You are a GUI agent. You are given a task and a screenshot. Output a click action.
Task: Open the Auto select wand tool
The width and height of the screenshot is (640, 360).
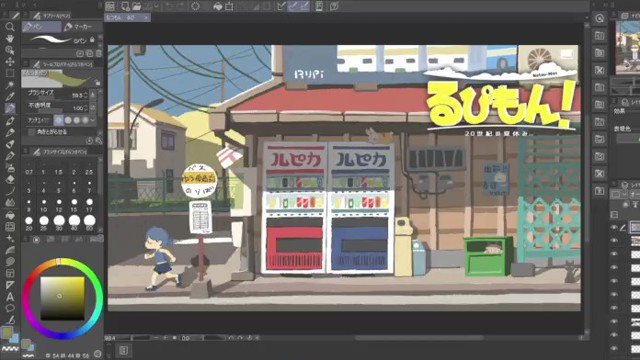click(9, 85)
